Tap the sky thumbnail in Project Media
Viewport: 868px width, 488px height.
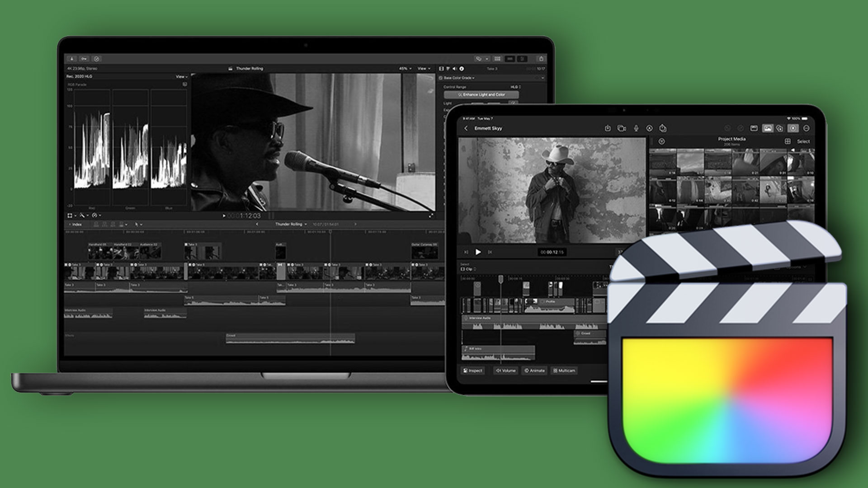tap(691, 162)
